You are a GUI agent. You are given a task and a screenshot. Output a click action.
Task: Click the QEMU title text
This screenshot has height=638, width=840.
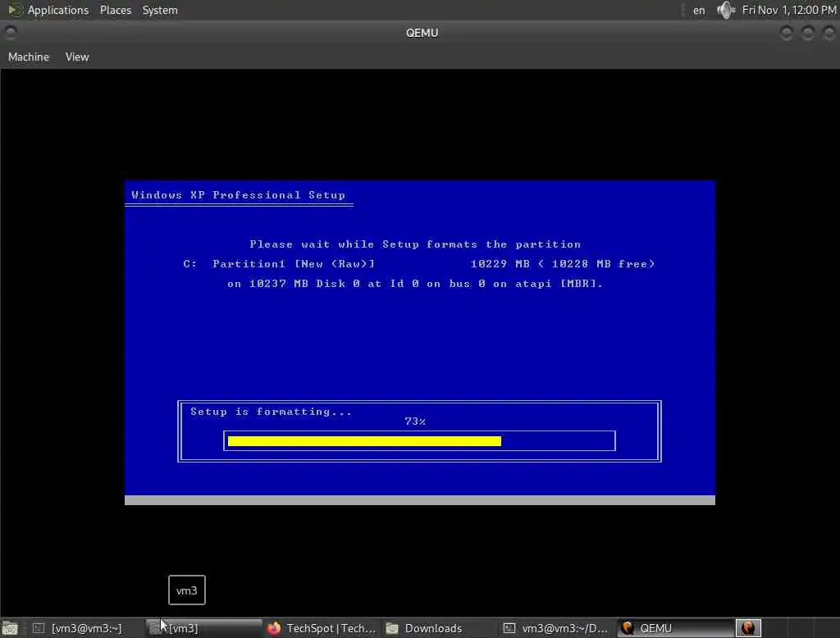click(x=422, y=33)
